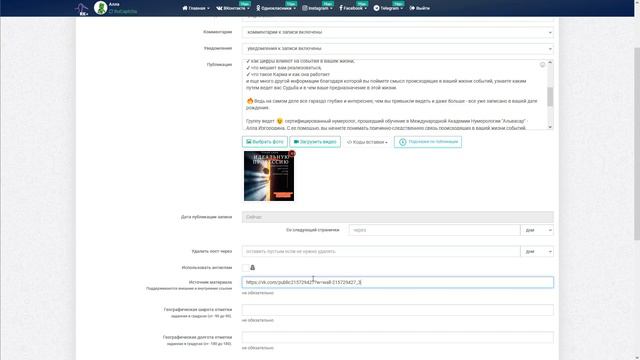
Task: Click the Instagram logo icon in the navbar
Action: pos(305,8)
